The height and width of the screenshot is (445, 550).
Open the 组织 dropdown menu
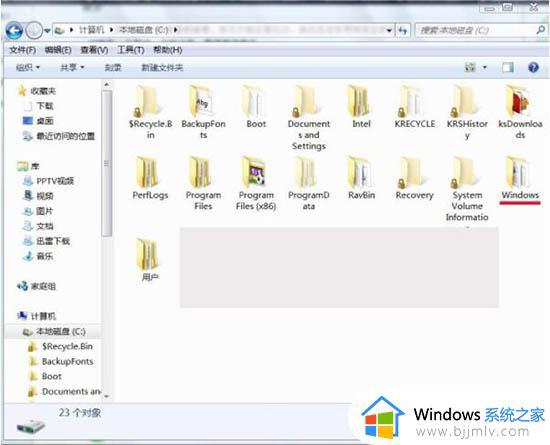(28, 67)
